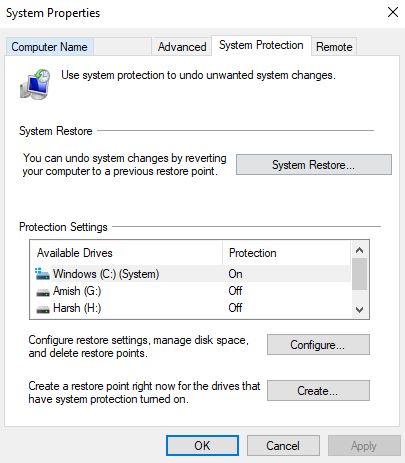This screenshot has height=463, width=405.
Task: Click the drives list scroll-down arrow
Action: [x=359, y=310]
